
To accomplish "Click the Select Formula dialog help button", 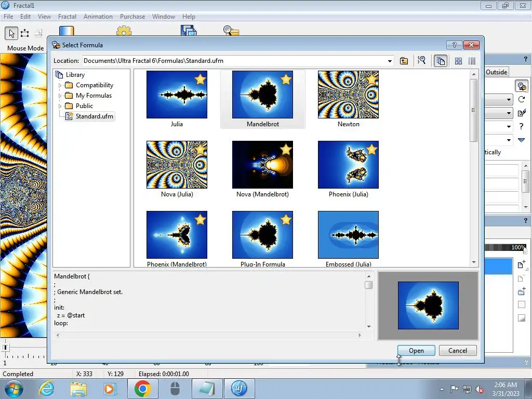I will tap(454, 45).
